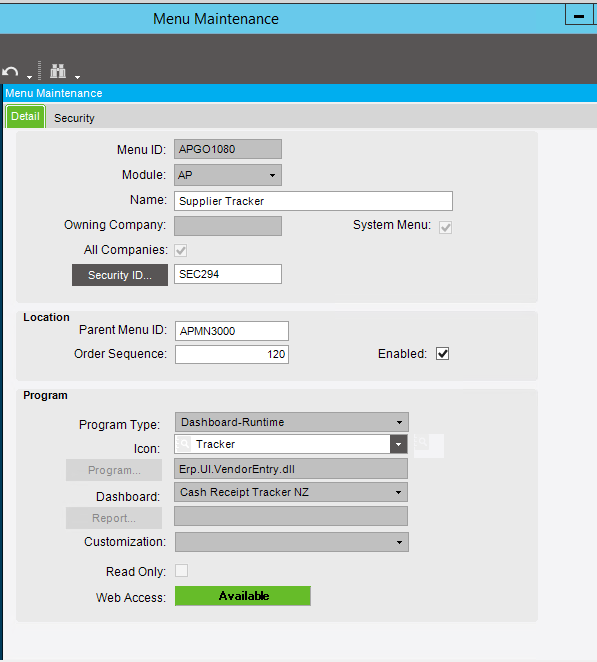Viewport: 597px width, 662px height.
Task: Click the All Companies checkbox
Action: (181, 250)
